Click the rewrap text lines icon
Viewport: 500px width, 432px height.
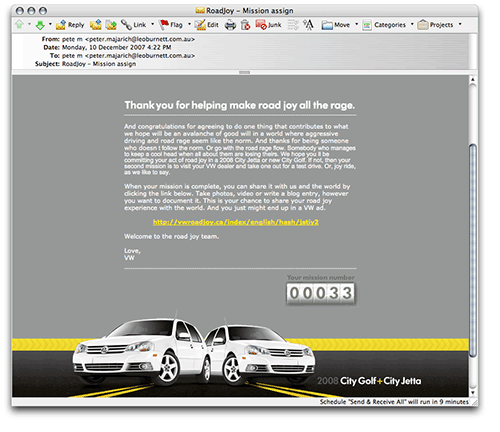tap(293, 25)
